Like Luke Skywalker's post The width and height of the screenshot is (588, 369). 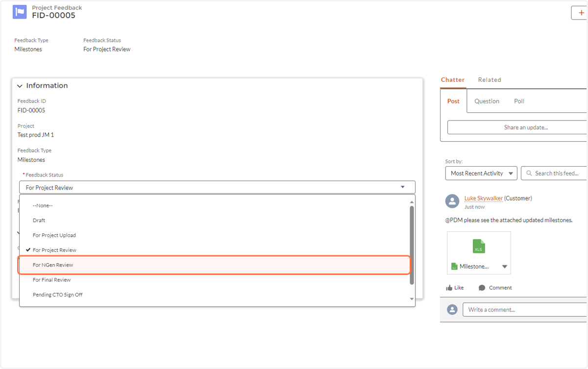(x=455, y=288)
